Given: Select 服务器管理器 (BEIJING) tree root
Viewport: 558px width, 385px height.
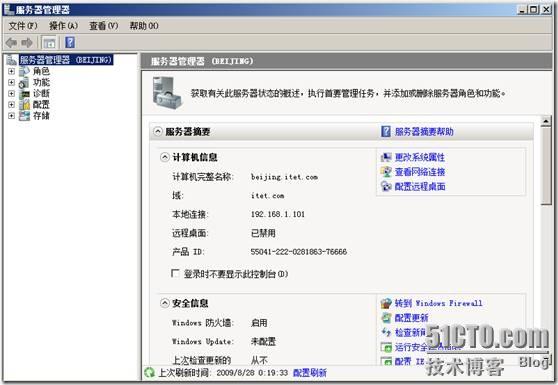Looking at the screenshot, I should pyautogui.click(x=66, y=60).
